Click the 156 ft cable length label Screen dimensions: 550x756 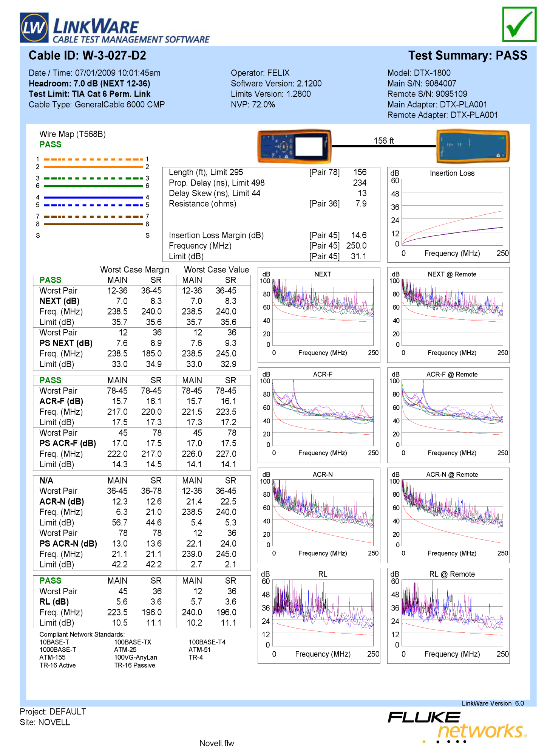383,141
